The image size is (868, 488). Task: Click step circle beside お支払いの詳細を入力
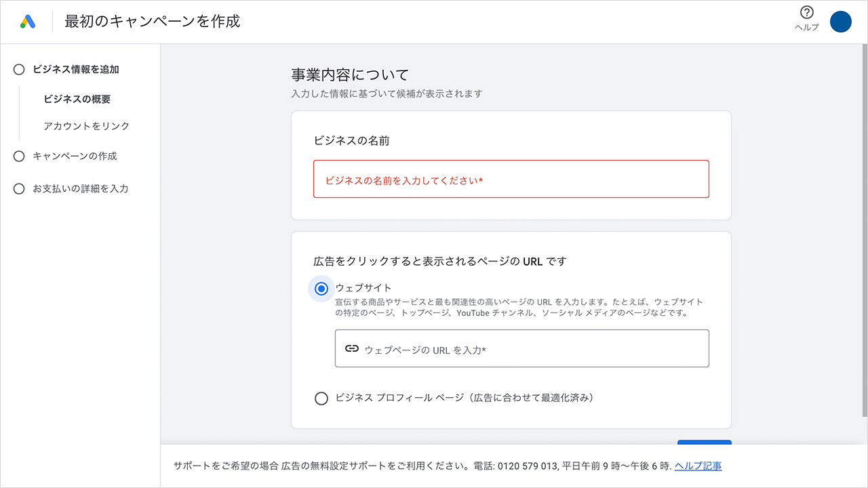(x=19, y=188)
